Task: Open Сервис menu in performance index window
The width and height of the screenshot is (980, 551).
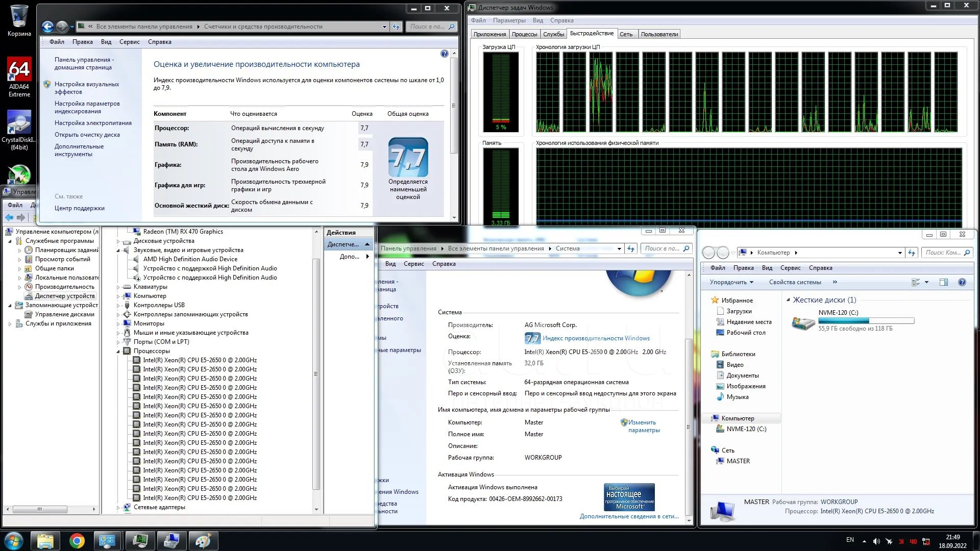Action: coord(129,42)
